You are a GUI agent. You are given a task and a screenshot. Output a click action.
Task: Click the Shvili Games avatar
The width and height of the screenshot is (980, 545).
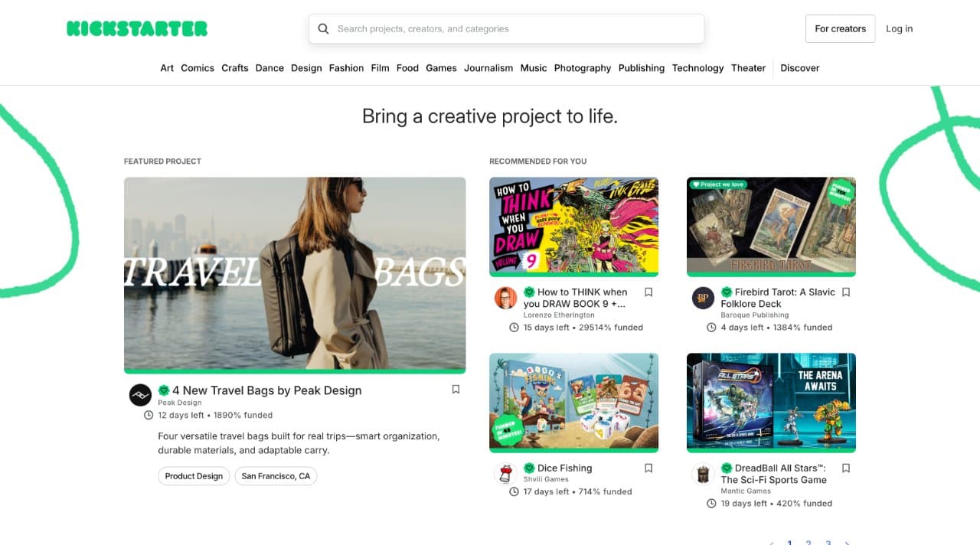[x=505, y=474]
